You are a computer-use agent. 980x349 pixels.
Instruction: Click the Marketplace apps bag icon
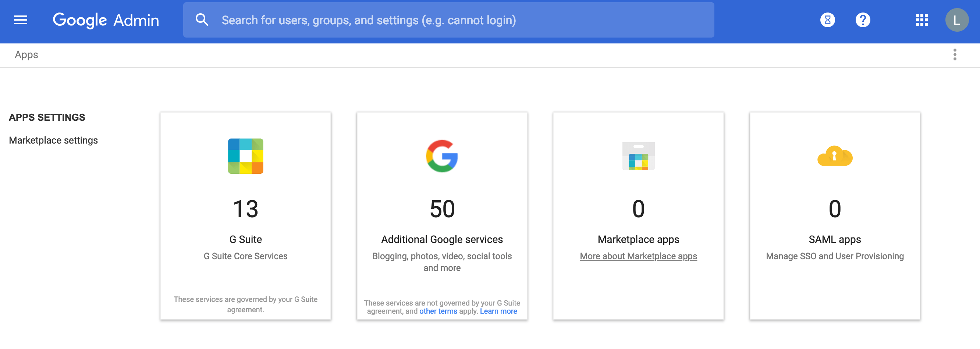click(638, 156)
